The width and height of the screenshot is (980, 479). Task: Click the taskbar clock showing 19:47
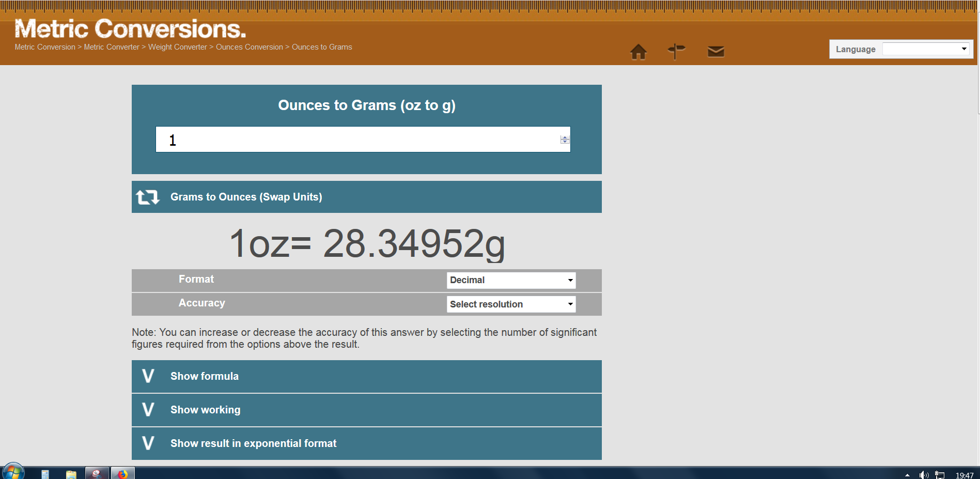[965, 475]
